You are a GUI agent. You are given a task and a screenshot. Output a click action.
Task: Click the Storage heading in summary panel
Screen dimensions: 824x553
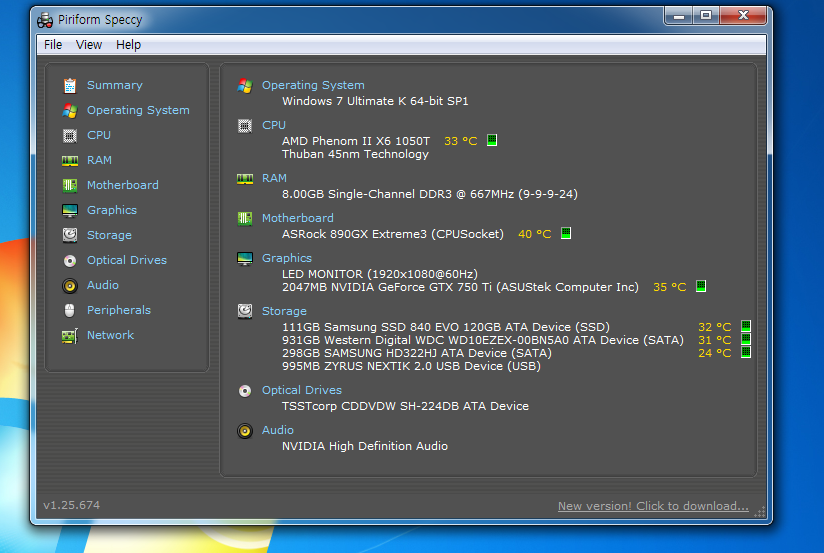pos(284,311)
